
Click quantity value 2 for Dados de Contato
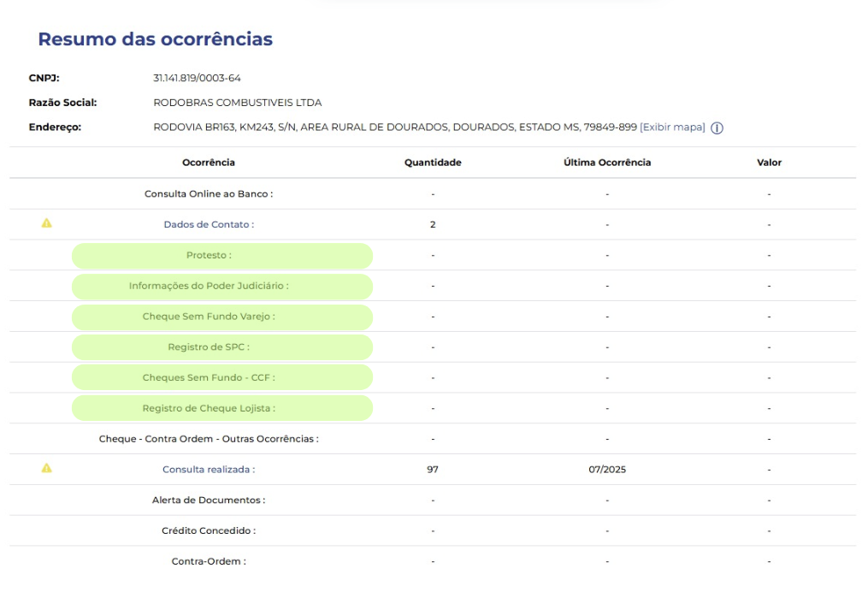[433, 224]
